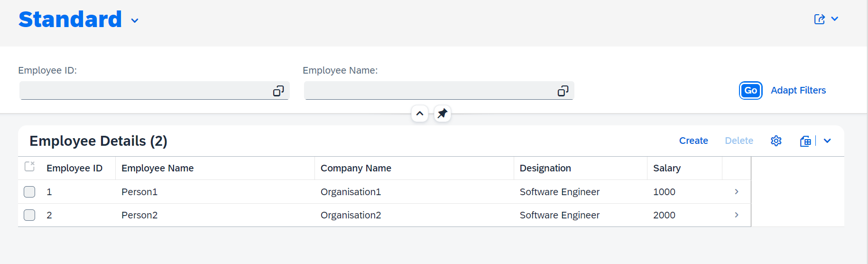Navigate to Person2 details arrow
This screenshot has height=264, width=868.
point(736,215)
